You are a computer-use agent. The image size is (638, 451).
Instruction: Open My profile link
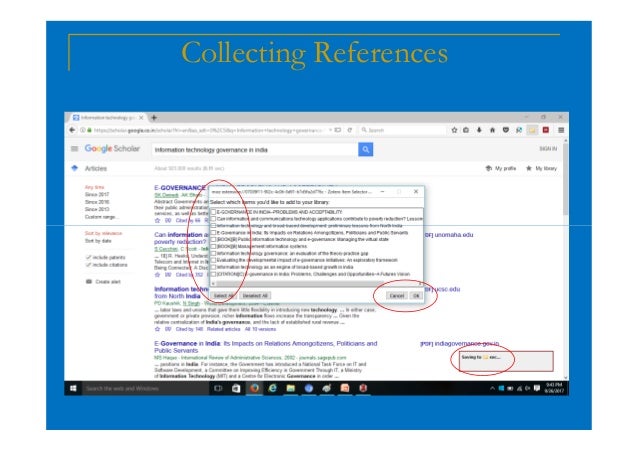coord(501,169)
